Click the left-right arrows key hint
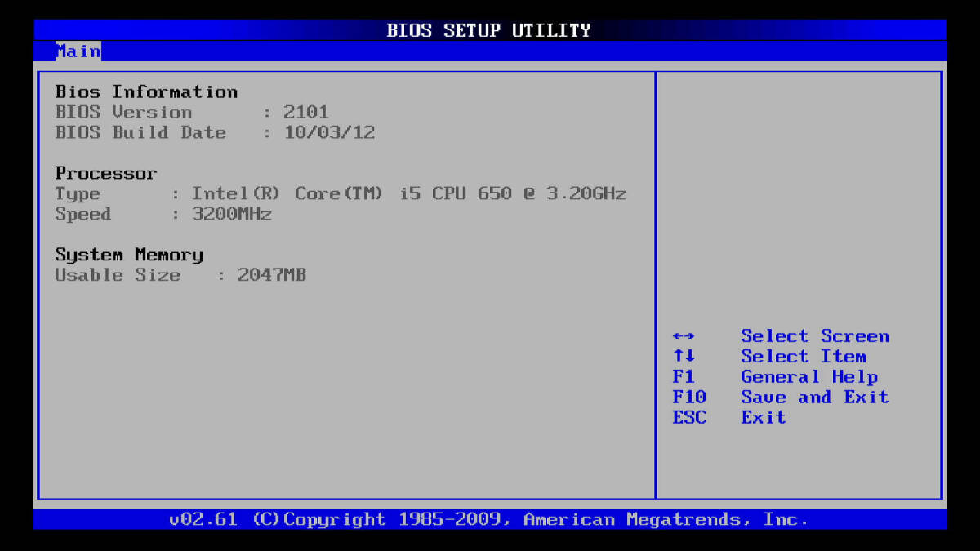 [684, 336]
